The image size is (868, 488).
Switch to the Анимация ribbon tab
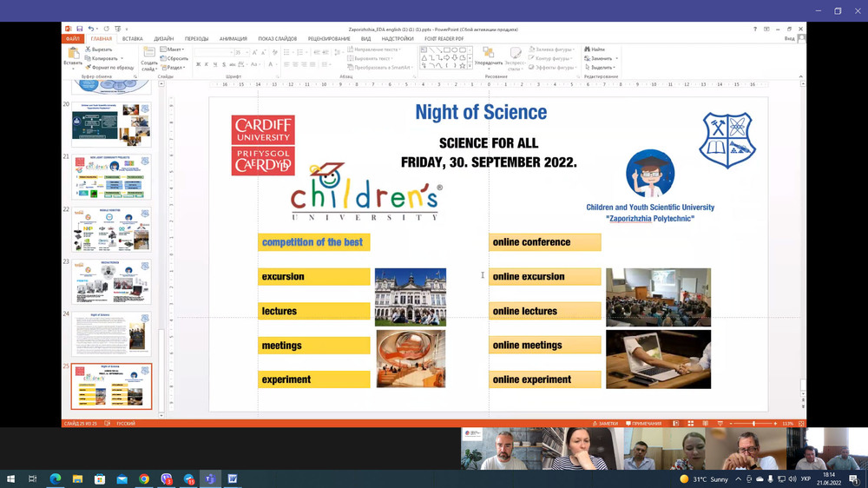click(x=233, y=39)
